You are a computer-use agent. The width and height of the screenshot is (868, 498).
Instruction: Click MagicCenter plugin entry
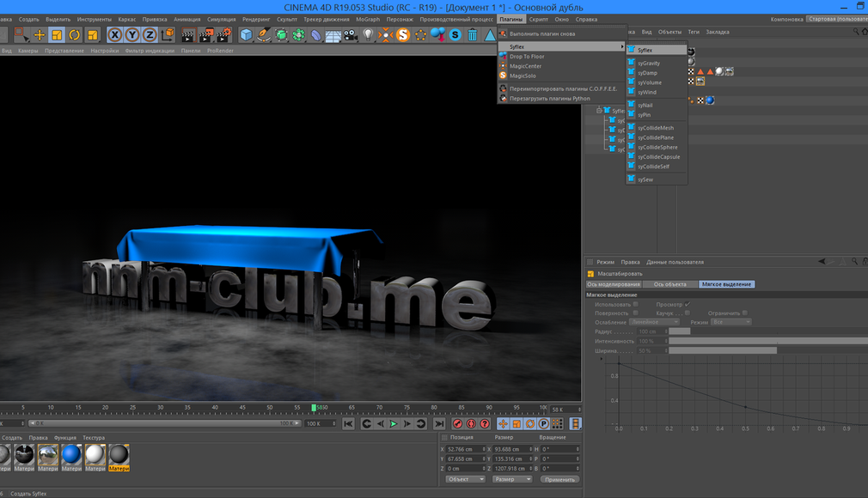561,66
